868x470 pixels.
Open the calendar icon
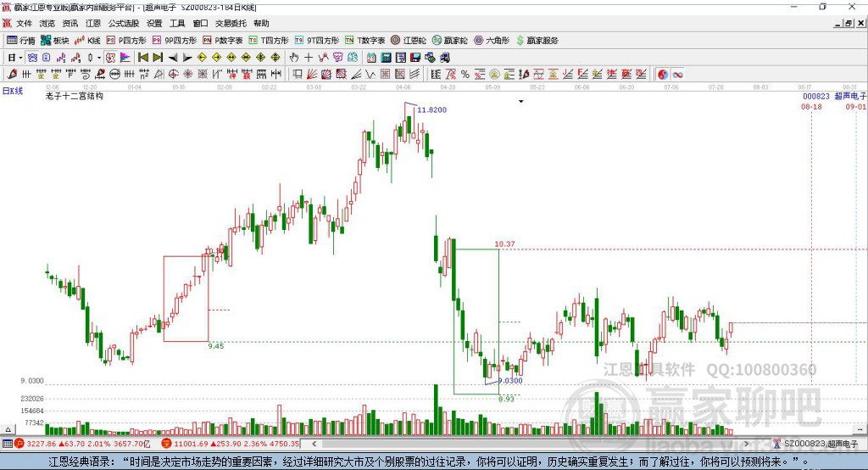pos(371,58)
